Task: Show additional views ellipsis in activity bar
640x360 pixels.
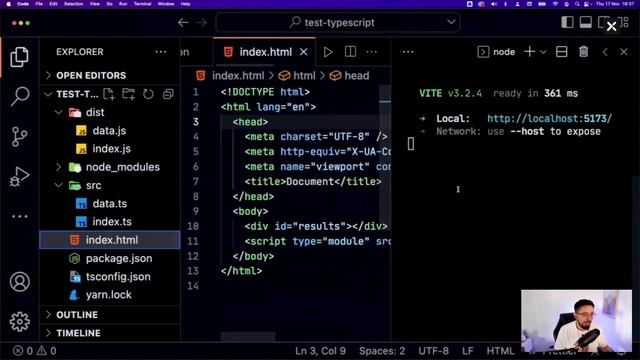Action: coord(20,216)
